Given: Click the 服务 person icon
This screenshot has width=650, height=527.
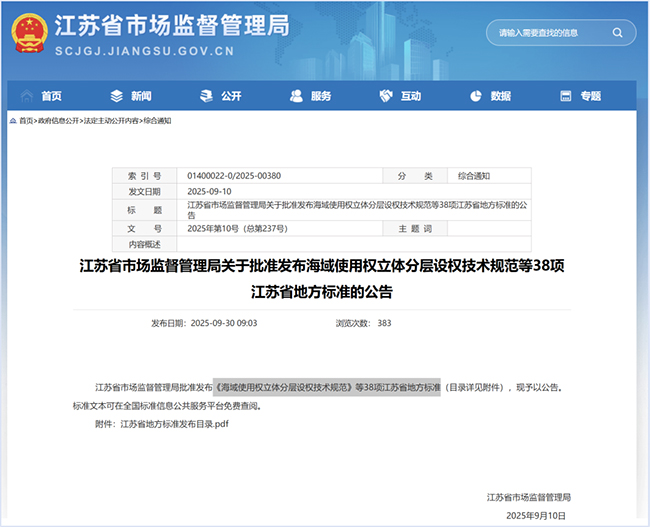Looking at the screenshot, I should [x=296, y=96].
